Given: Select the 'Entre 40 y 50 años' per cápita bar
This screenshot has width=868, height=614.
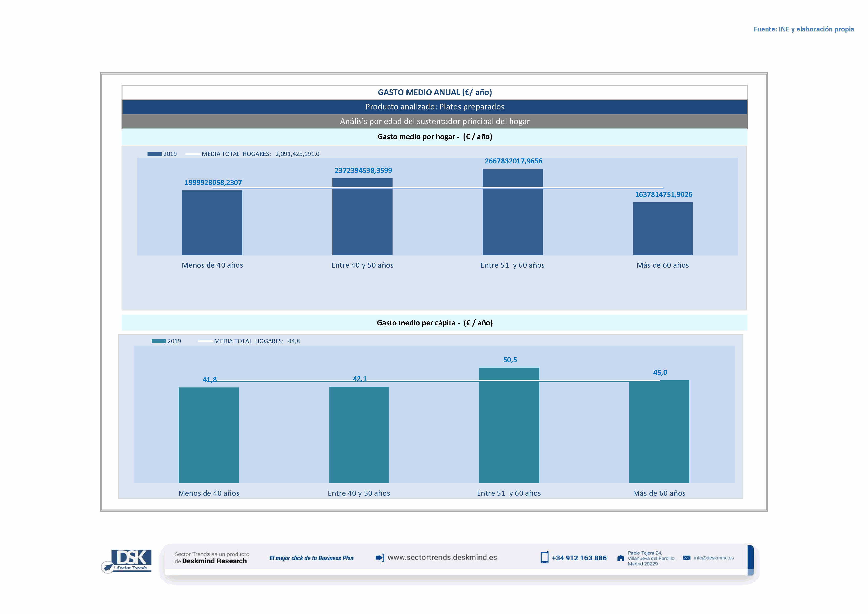Looking at the screenshot, I should coord(359,435).
